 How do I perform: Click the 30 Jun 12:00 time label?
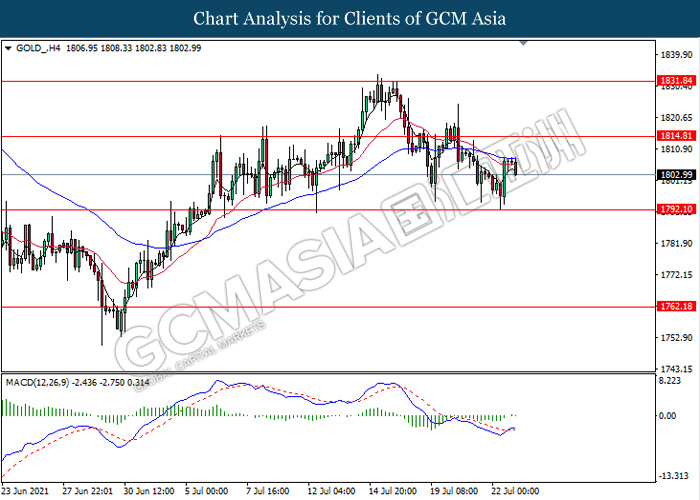pos(149,491)
